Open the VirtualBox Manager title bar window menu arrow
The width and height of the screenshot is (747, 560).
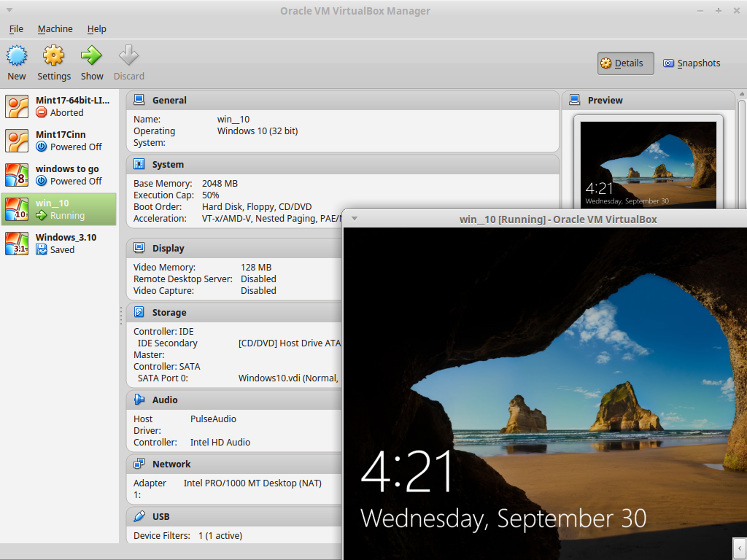[9, 11]
